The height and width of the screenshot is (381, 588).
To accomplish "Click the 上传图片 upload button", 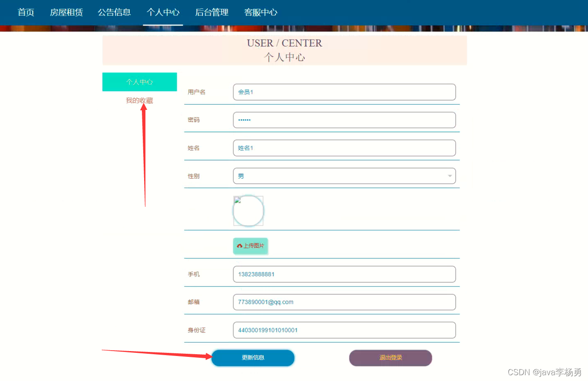I will [x=250, y=246].
